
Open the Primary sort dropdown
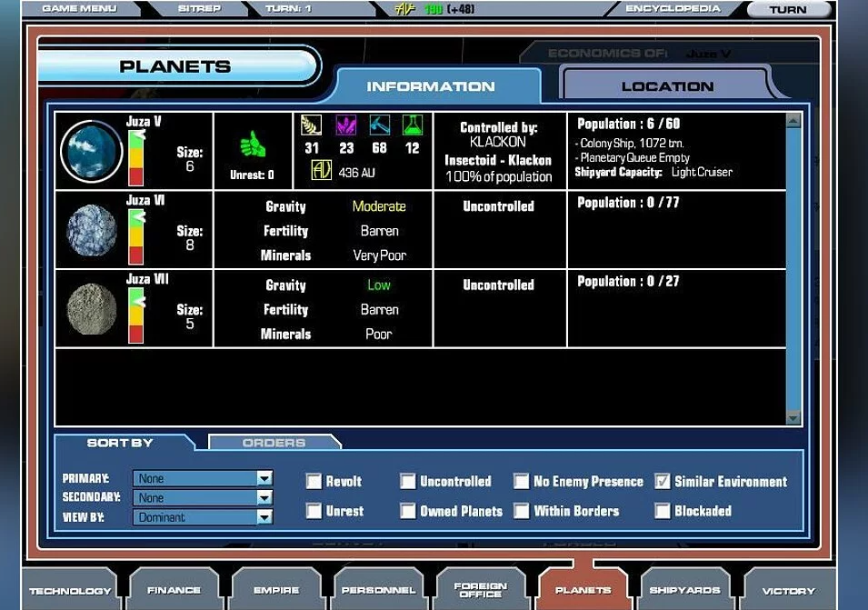(x=264, y=478)
